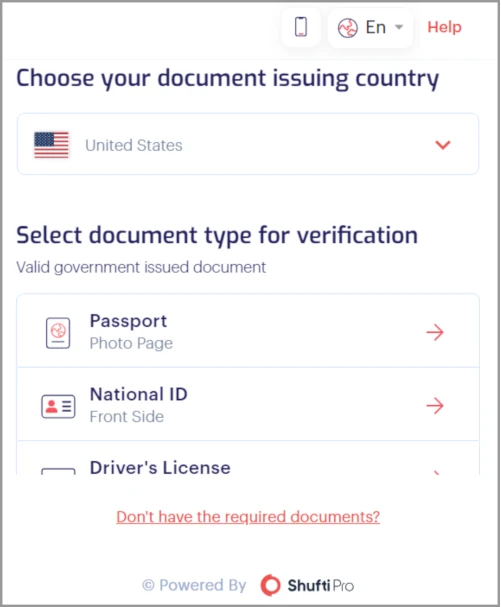Click the red arrow beside National ID

coord(435,406)
